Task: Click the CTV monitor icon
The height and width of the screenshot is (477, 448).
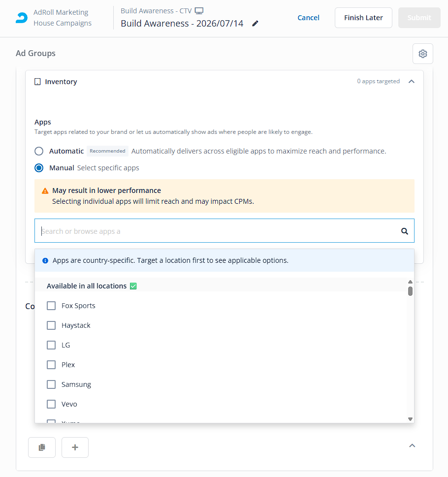Action: pyautogui.click(x=199, y=11)
